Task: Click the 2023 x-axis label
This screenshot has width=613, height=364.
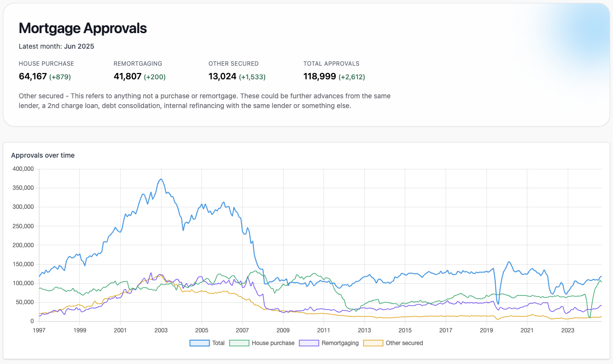Action: pyautogui.click(x=568, y=330)
